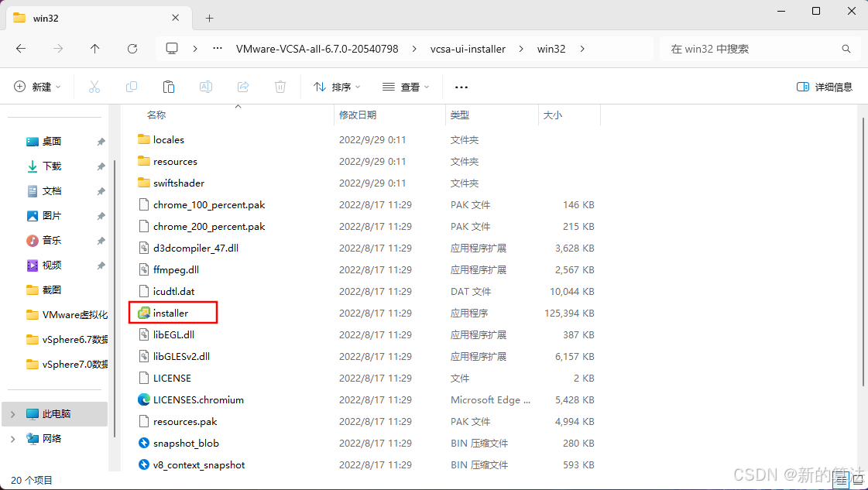Sort by 类型 column header
This screenshot has height=490, width=868.
coord(459,115)
